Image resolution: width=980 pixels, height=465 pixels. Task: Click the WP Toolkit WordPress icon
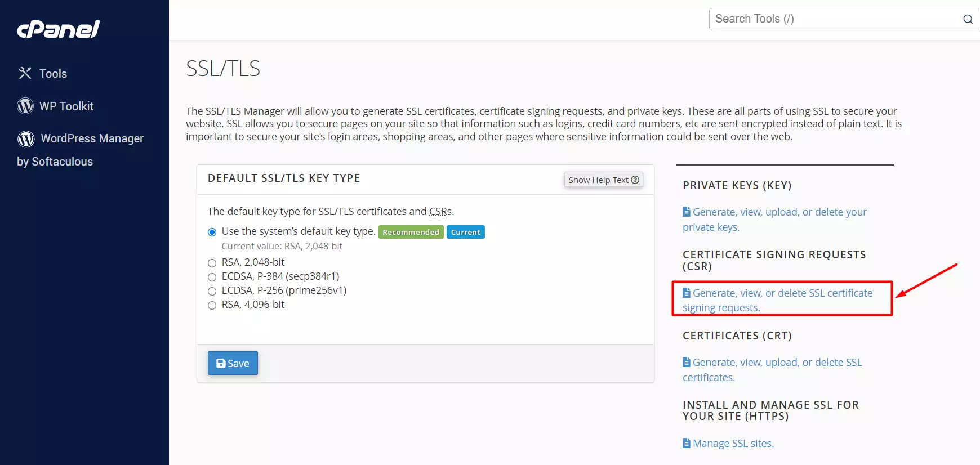(25, 106)
